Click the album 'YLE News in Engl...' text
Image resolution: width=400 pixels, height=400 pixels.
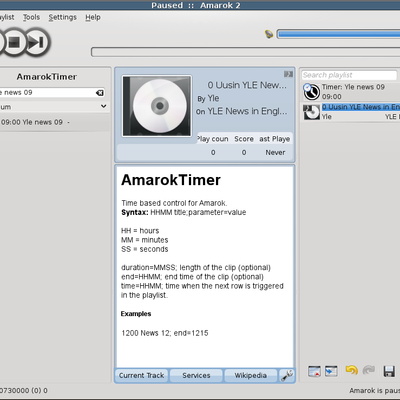tap(247, 111)
